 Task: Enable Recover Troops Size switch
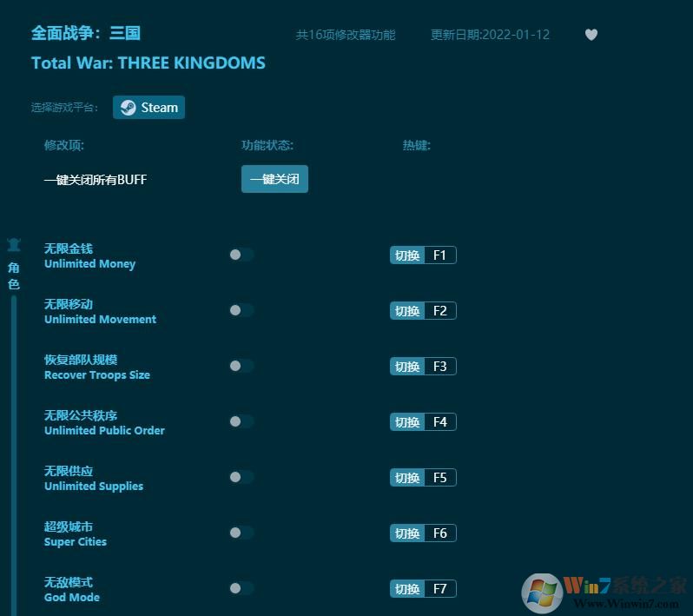click(241, 366)
